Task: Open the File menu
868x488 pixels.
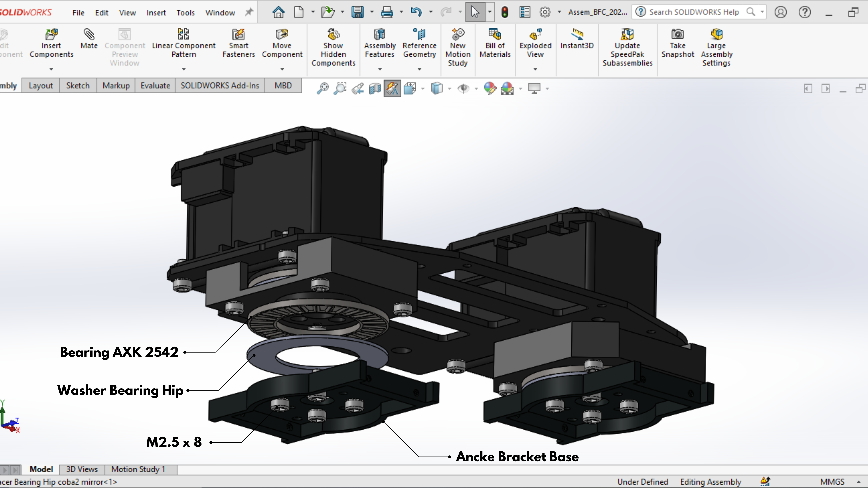Action: (78, 13)
